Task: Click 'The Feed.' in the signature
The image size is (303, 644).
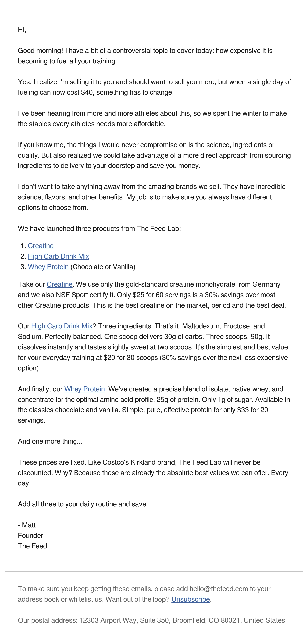Action: pyautogui.click(x=33, y=546)
